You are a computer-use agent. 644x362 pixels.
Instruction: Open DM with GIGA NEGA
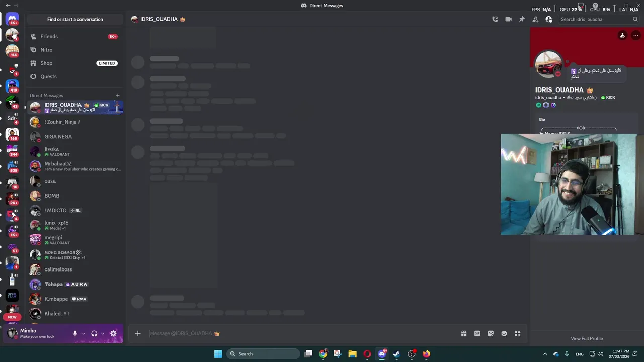pyautogui.click(x=74, y=136)
